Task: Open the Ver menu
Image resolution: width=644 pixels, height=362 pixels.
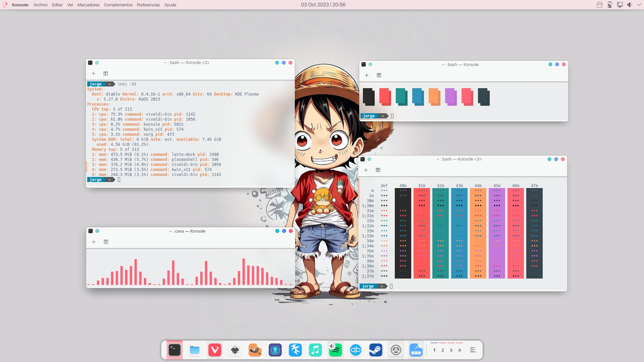Action: click(x=70, y=5)
